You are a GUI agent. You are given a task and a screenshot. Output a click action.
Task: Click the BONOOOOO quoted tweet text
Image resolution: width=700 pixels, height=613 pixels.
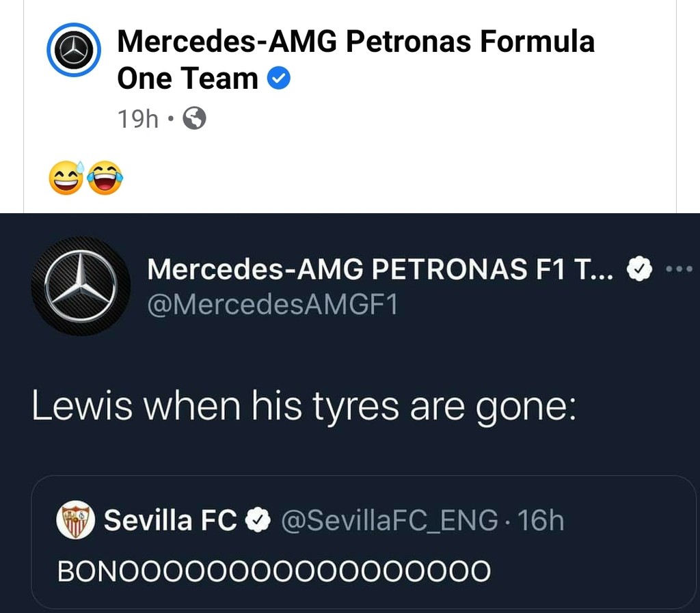[273, 571]
